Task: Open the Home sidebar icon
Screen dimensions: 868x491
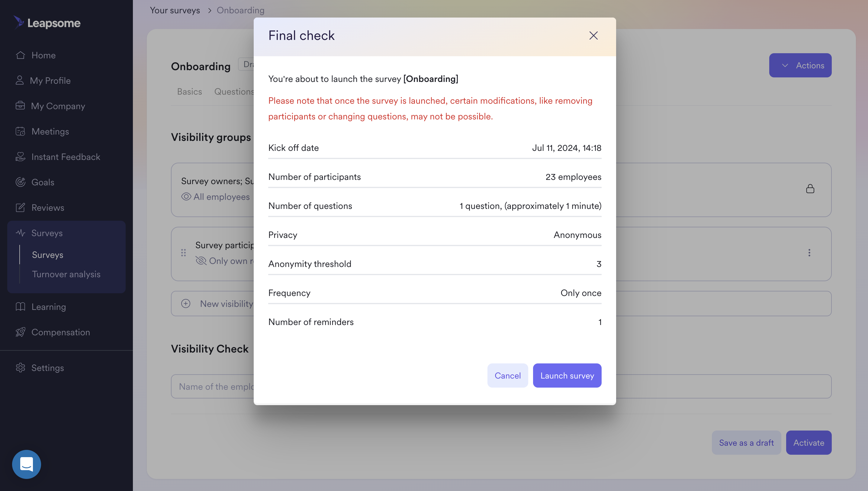Action: [20, 55]
